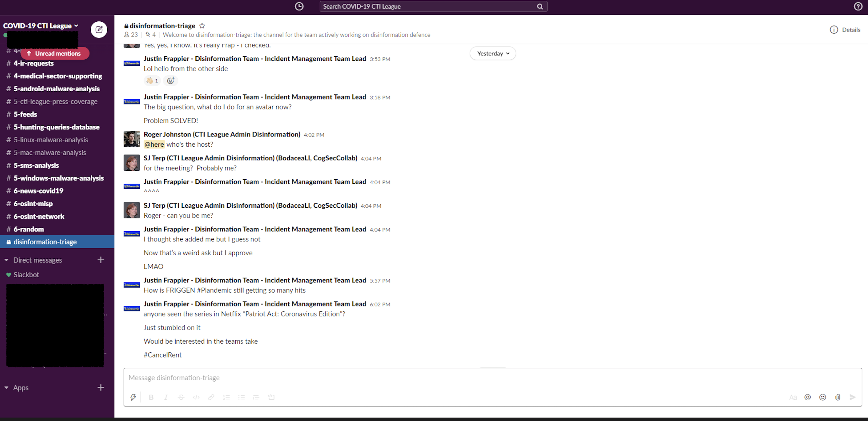Collapse the Direct messages section
Image resolution: width=868 pixels, height=421 pixels.
[6, 260]
